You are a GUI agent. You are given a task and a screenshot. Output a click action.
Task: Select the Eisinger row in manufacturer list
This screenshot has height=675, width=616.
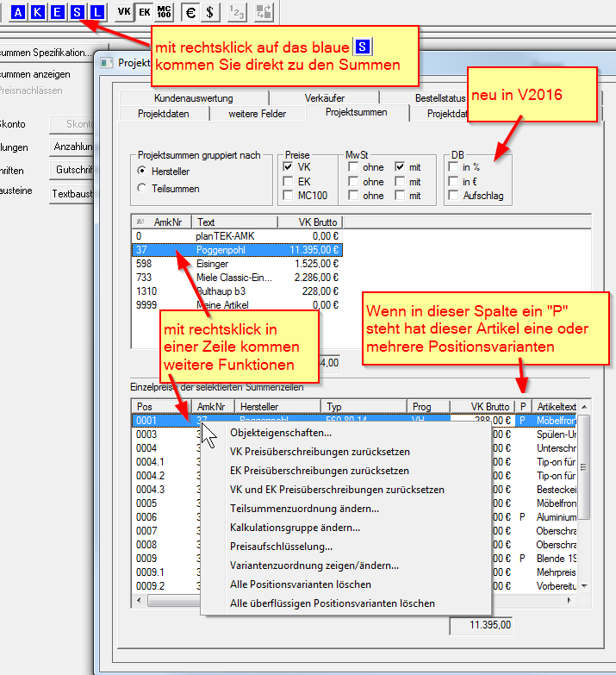pos(215,264)
